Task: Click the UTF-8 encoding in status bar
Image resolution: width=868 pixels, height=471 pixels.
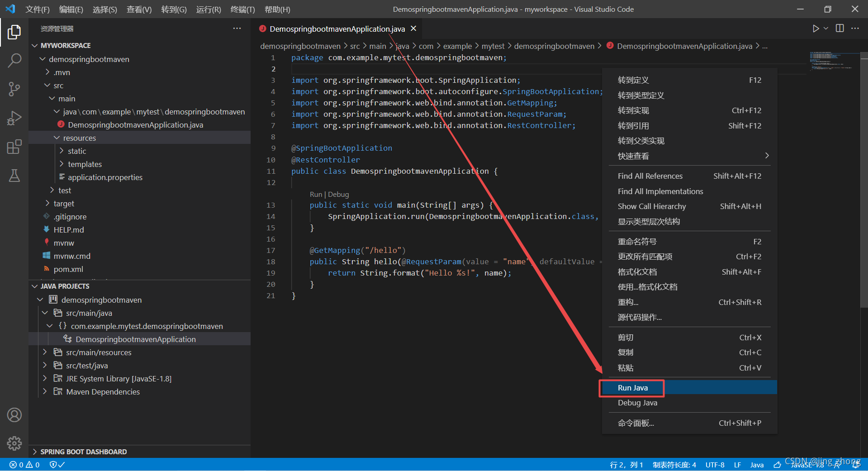Action: [x=715, y=465]
